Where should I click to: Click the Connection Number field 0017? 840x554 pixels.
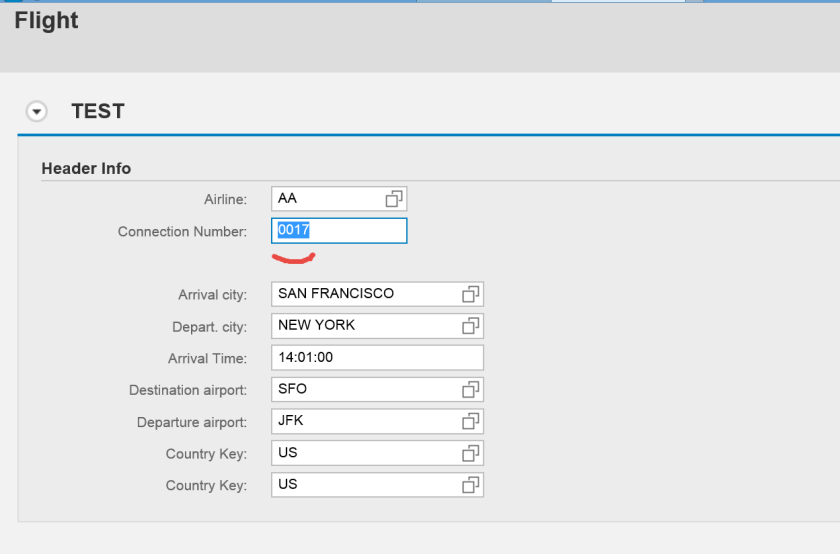click(x=339, y=231)
